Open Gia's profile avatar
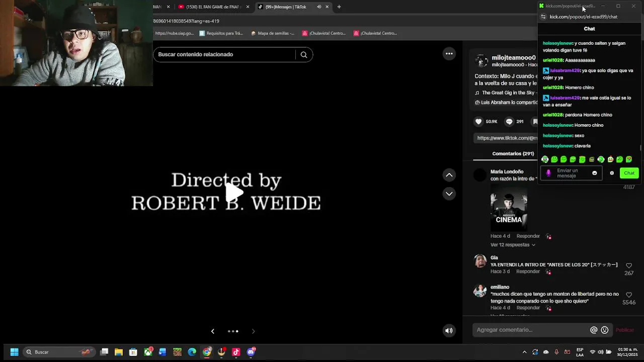The height and width of the screenshot is (362, 644). click(x=480, y=261)
